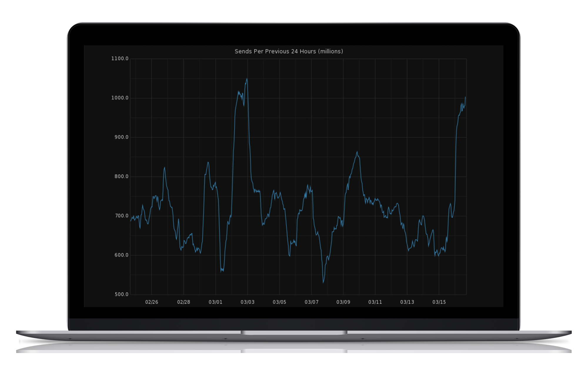This screenshot has width=588, height=380.
Task: Click the 02/26 date label on x-axis
Action: click(151, 302)
